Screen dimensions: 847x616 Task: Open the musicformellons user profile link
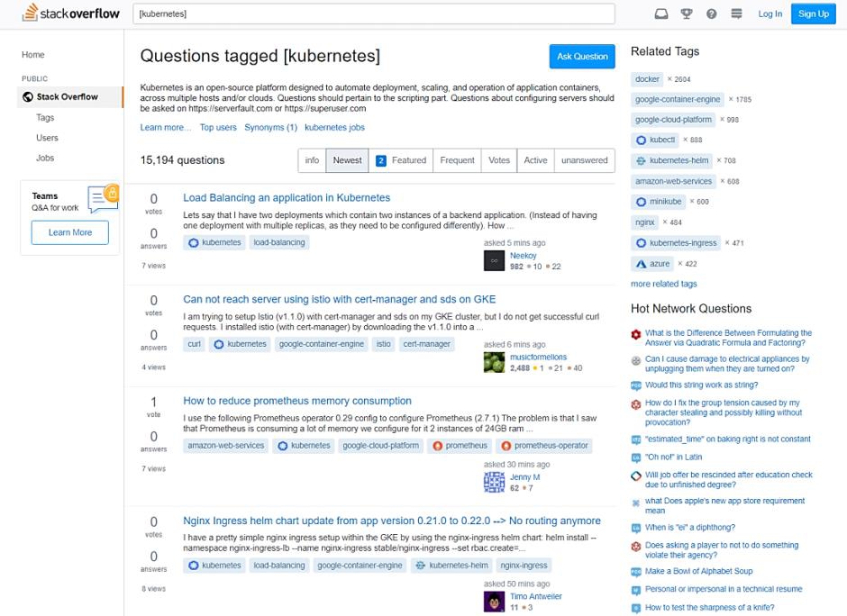click(538, 357)
